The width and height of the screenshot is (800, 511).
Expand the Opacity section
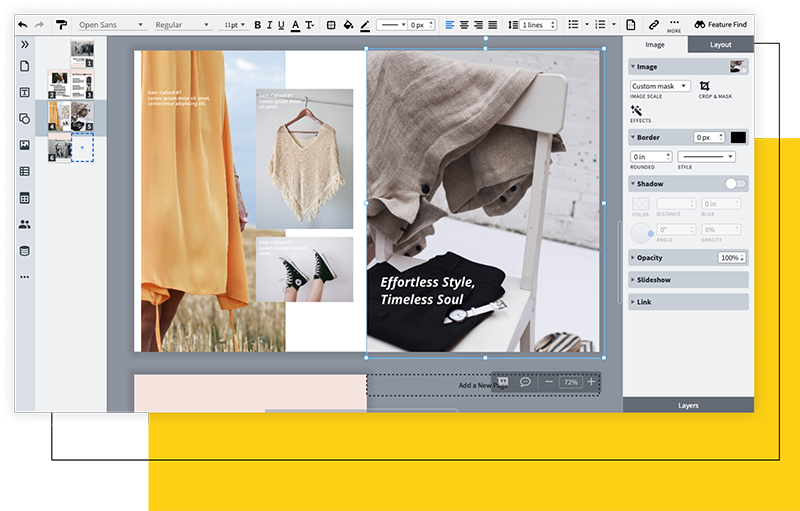[633, 258]
